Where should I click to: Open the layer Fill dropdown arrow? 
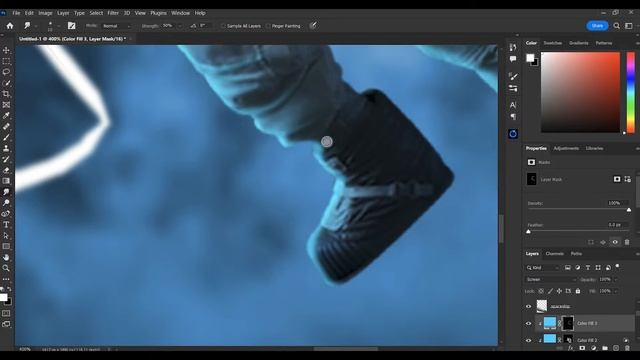pyautogui.click(x=616, y=291)
